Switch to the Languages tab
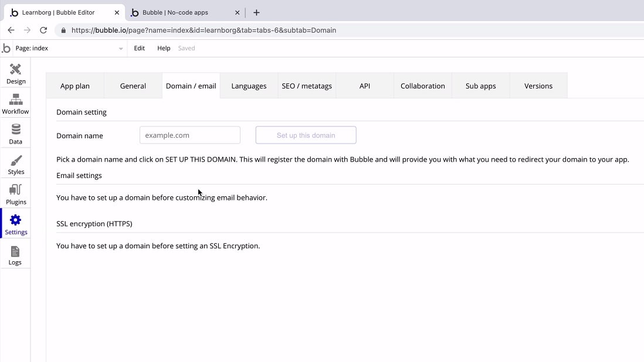This screenshot has width=644, height=362. click(x=249, y=86)
